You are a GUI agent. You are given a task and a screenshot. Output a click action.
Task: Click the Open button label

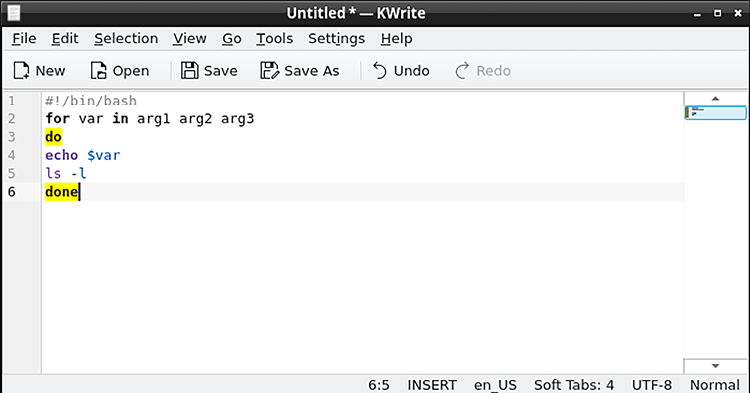pyautogui.click(x=131, y=71)
